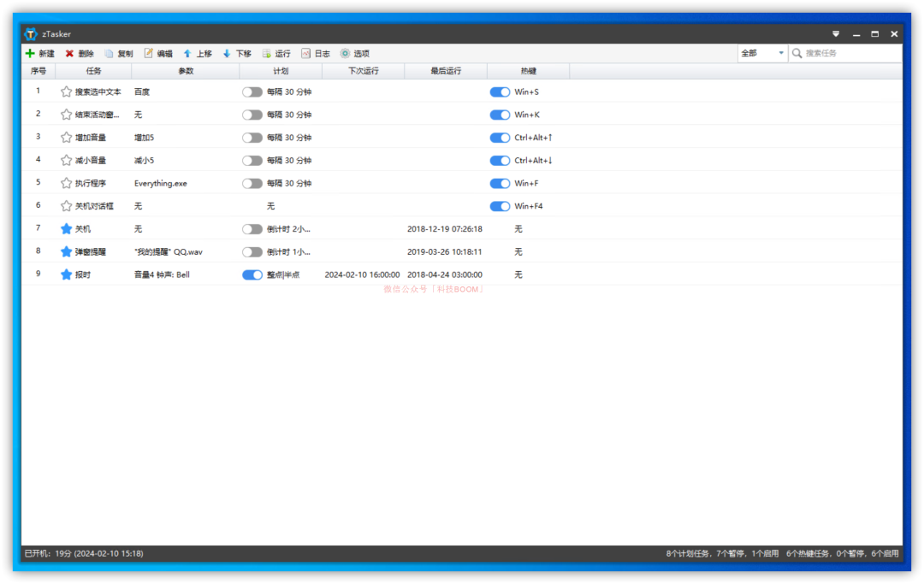
Task: Toggle off the Win+F4 hotkey switch
Action: point(500,206)
